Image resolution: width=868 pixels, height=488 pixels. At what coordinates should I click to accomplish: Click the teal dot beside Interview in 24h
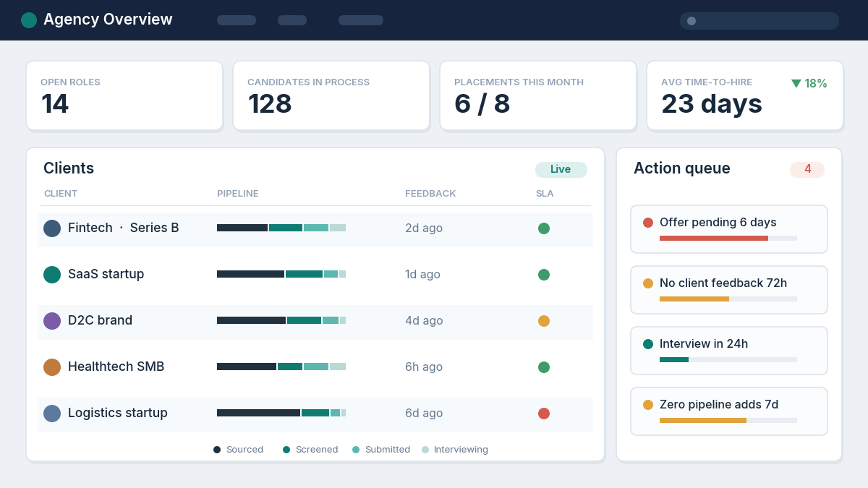click(x=648, y=344)
